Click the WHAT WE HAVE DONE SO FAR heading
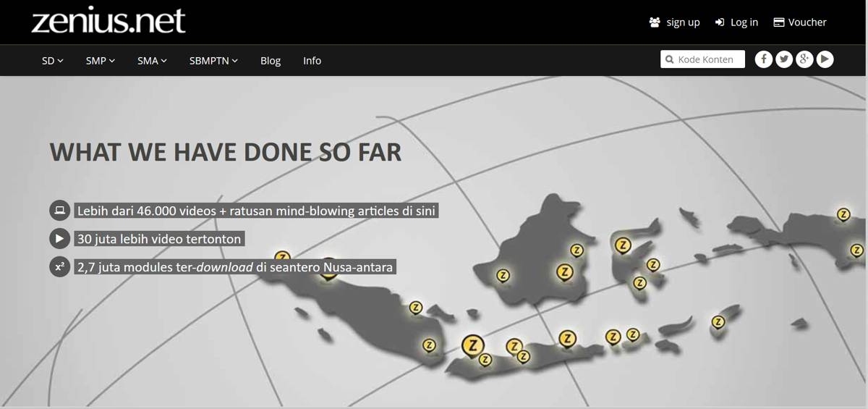This screenshot has width=868, height=409. tap(226, 153)
